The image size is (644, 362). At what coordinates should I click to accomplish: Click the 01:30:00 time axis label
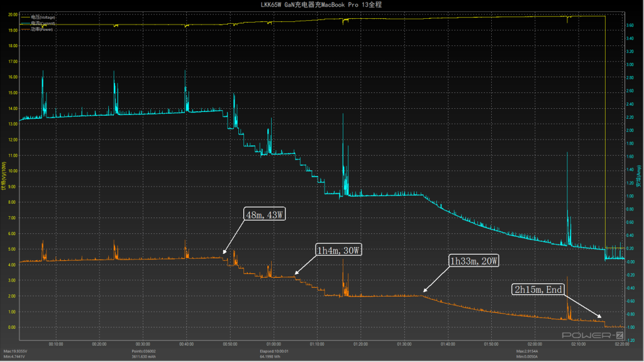pyautogui.click(x=404, y=344)
